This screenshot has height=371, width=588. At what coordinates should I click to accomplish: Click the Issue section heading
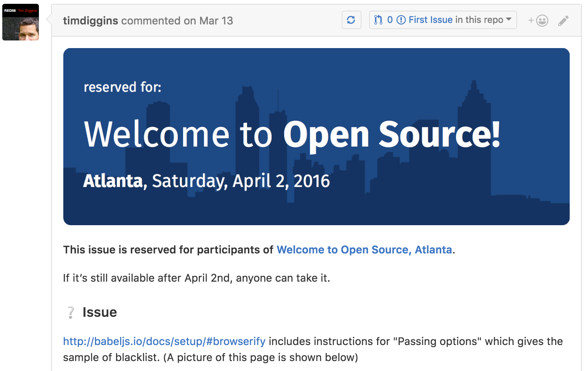coord(100,312)
